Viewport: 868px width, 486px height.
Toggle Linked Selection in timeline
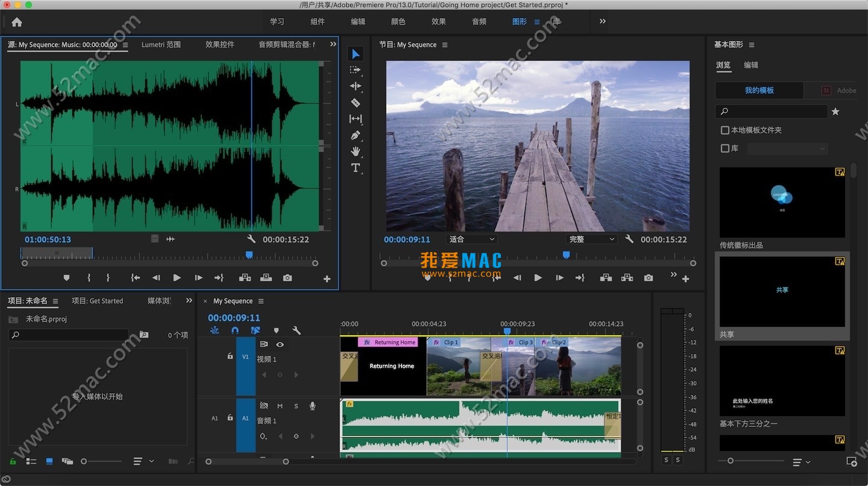[x=256, y=330]
